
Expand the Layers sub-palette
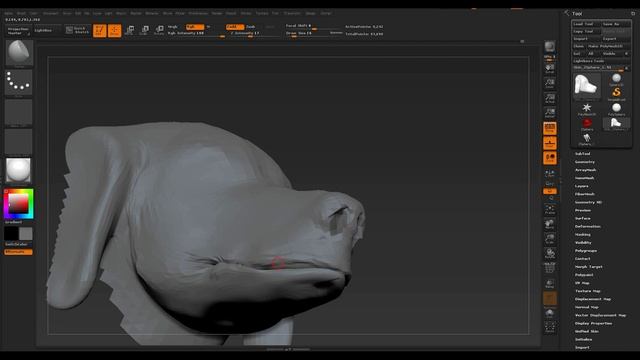tap(582, 186)
